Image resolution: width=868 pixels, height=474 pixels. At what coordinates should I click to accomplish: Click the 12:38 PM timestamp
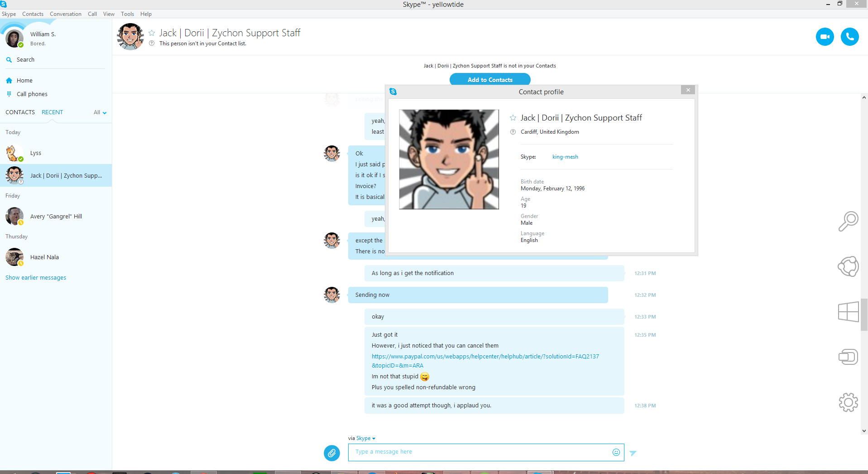[645, 406]
